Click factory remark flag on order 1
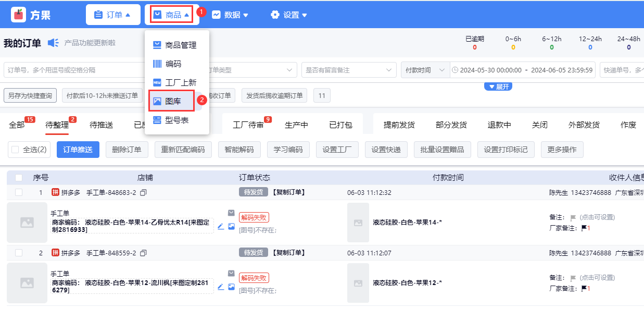 coord(584,228)
